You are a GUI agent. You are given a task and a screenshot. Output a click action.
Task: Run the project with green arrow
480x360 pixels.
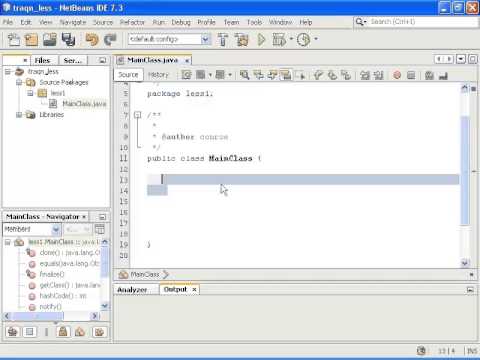[x=261, y=40]
